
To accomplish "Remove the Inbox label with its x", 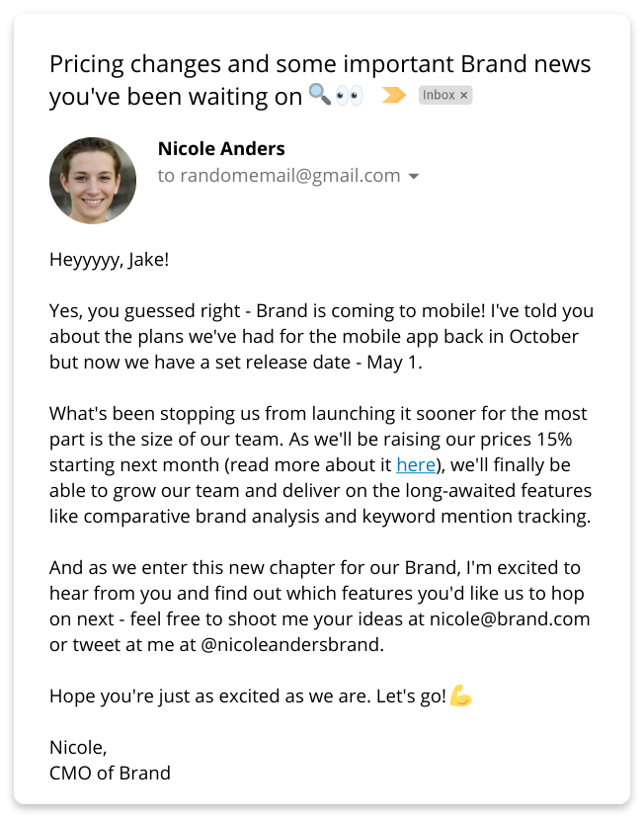I will click(x=465, y=96).
